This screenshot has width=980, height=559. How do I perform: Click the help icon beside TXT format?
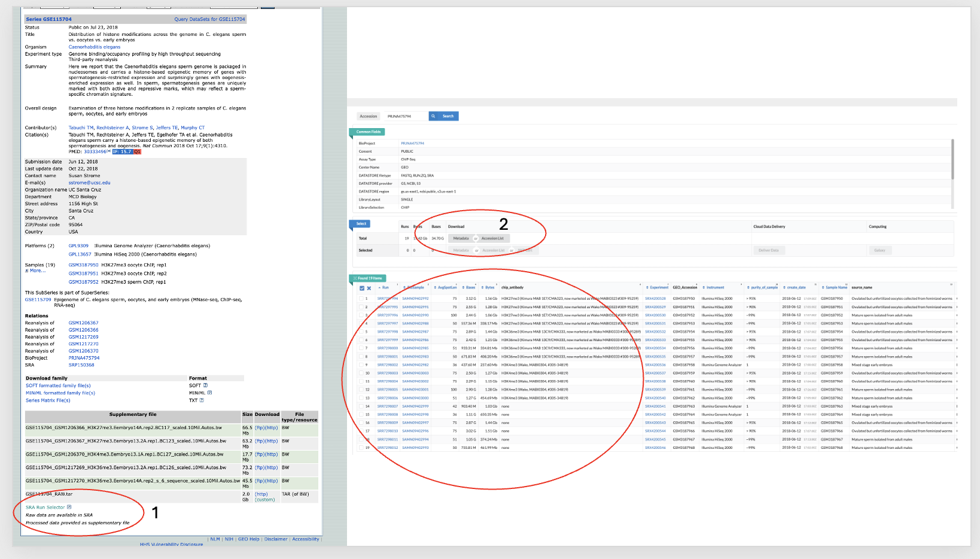pos(202,400)
